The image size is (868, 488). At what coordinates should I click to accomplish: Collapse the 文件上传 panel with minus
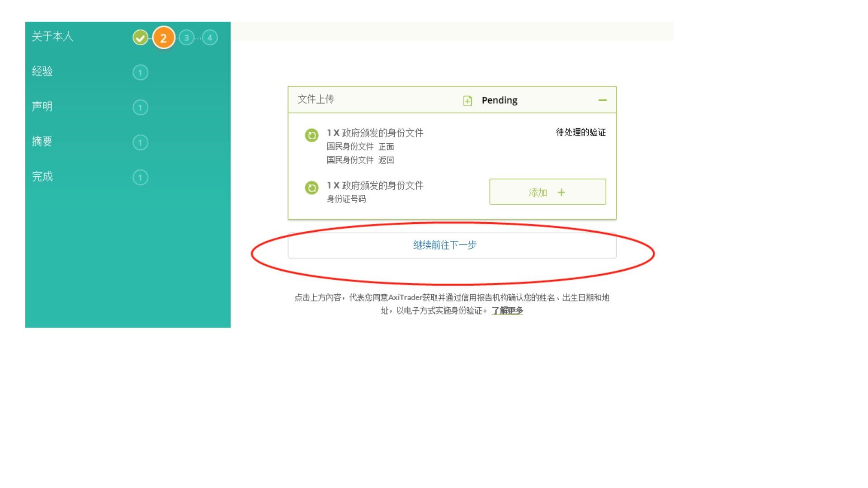pyautogui.click(x=602, y=100)
